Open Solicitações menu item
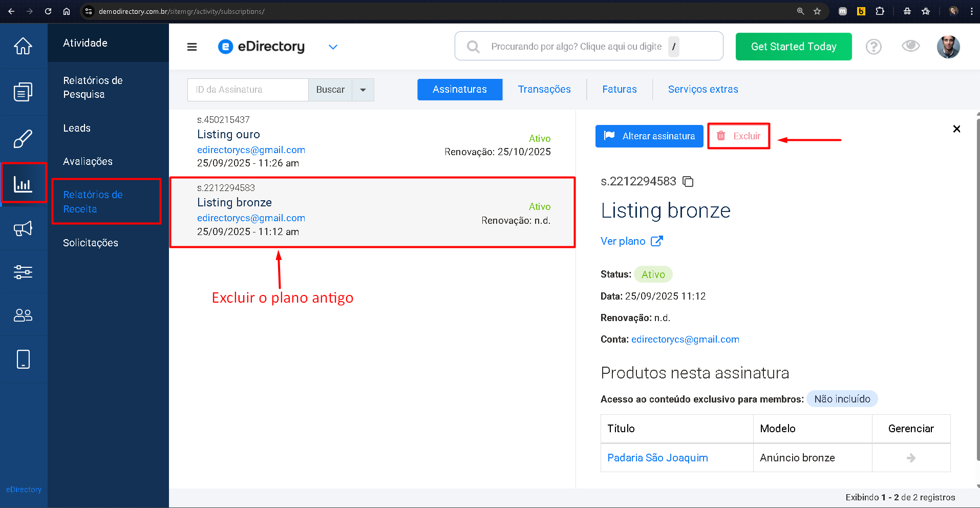Screen dimensions: 980x508 point(91,243)
